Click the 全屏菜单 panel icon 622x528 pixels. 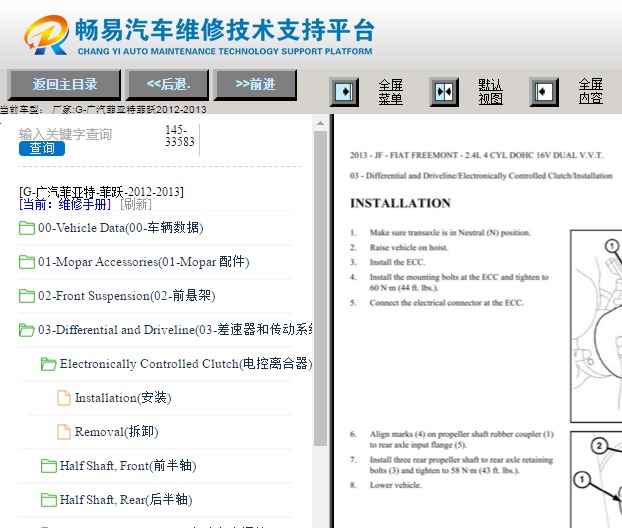point(344,92)
